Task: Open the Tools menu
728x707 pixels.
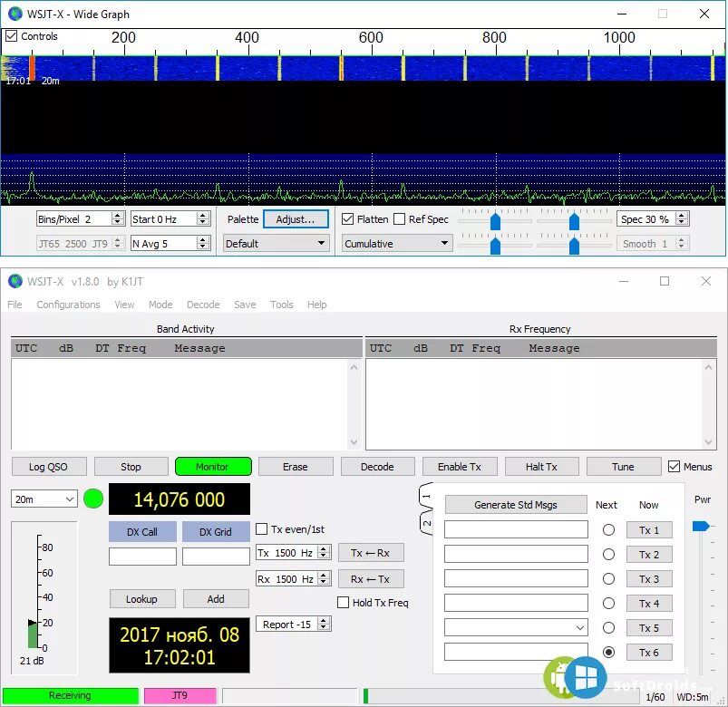Action: 281,305
